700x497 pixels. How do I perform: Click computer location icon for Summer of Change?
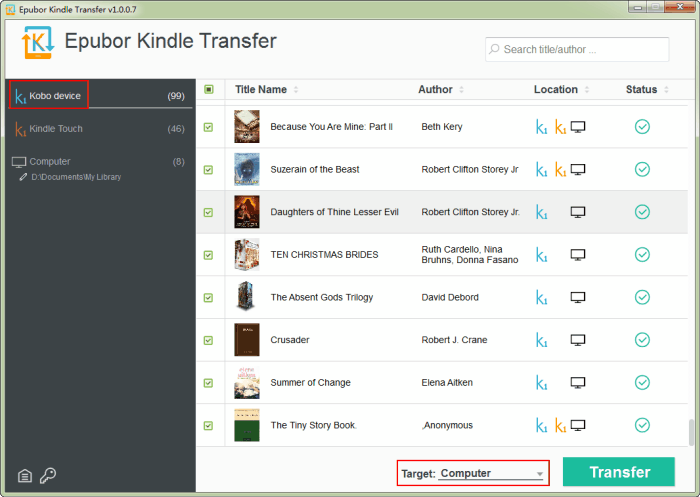click(578, 383)
